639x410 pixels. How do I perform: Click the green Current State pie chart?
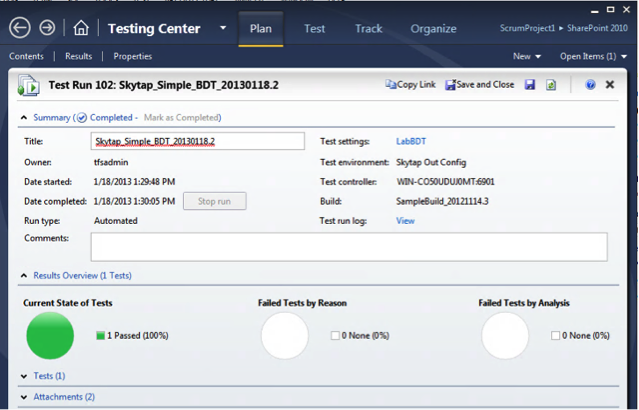pos(50,335)
